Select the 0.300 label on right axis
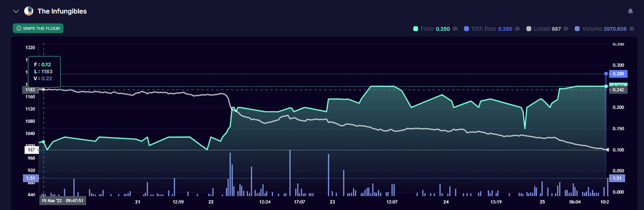The height and width of the screenshot is (210, 644). point(618,65)
